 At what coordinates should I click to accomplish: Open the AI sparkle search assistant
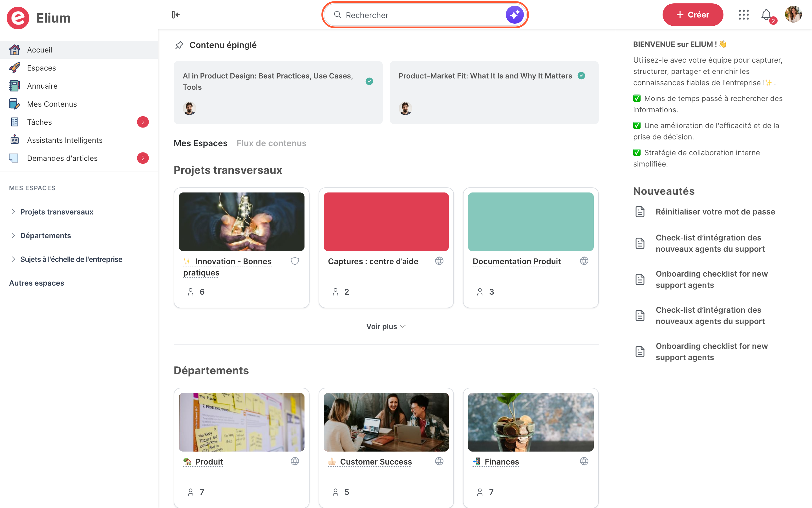(x=514, y=15)
